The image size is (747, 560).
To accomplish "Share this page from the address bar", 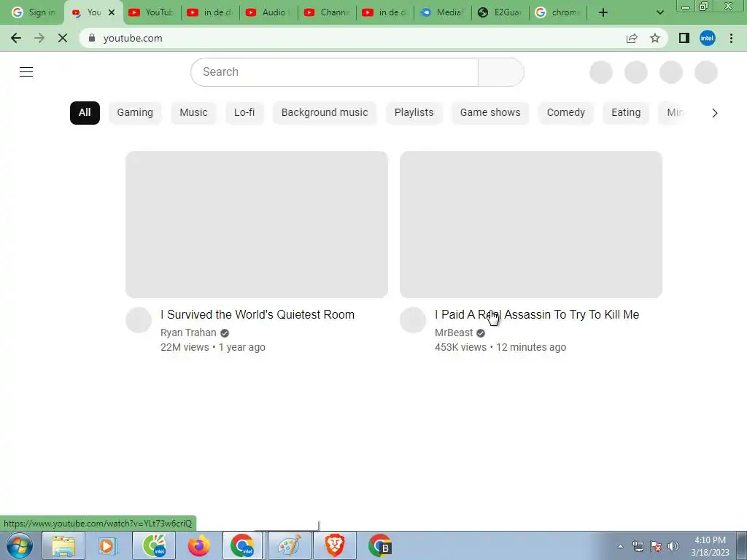I will pyautogui.click(x=632, y=38).
